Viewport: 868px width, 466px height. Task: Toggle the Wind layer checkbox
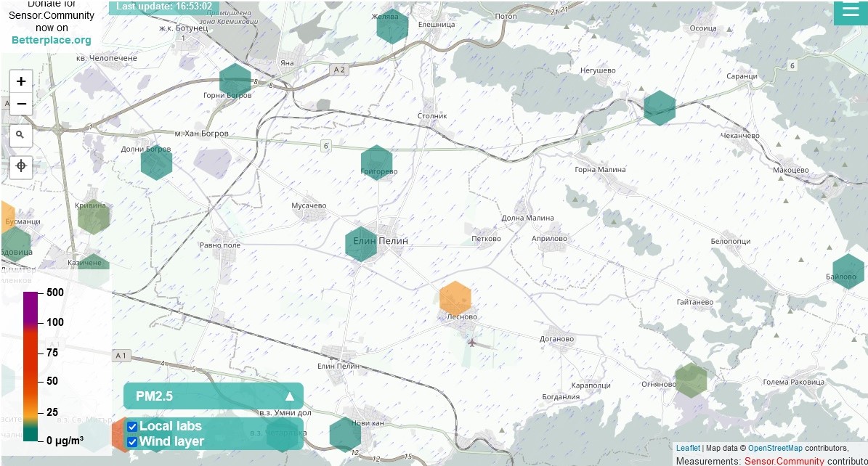tap(132, 442)
